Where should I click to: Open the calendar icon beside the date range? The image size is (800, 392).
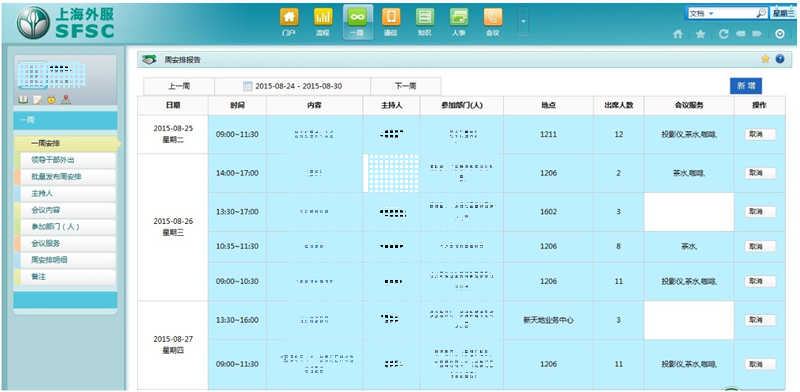(247, 86)
